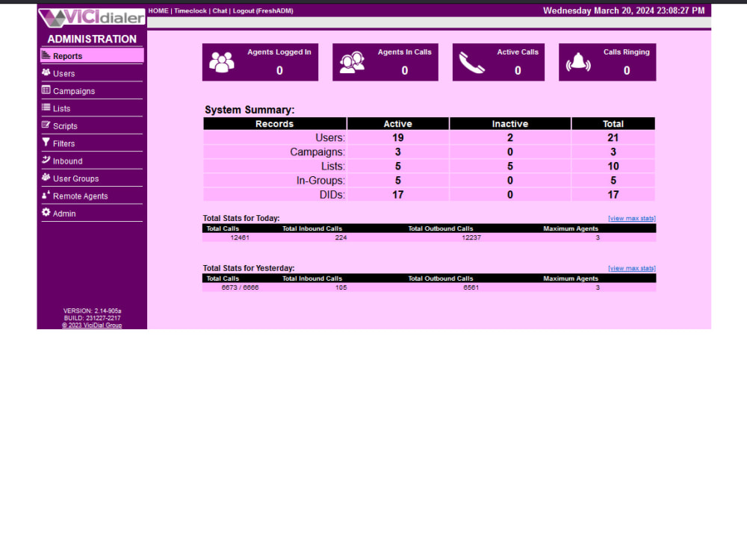Click the Agents In Calls count
Image resolution: width=747 pixels, height=560 pixels.
pyautogui.click(x=404, y=70)
